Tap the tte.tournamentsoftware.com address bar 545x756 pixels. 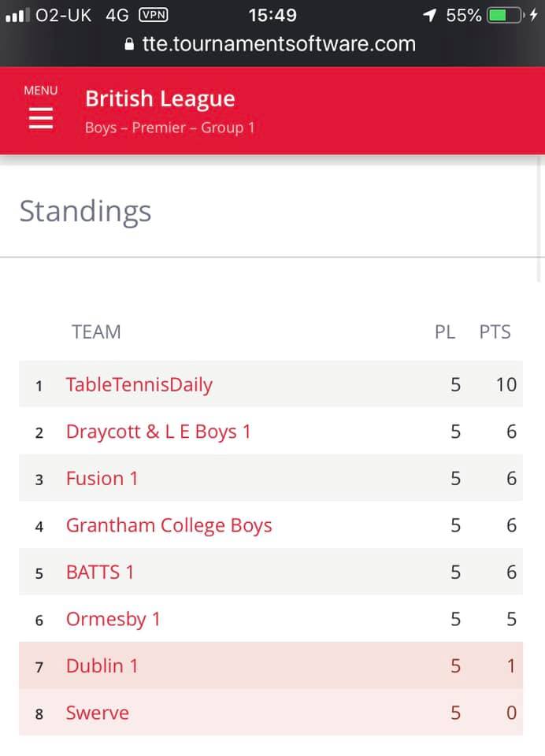pyautogui.click(x=278, y=44)
